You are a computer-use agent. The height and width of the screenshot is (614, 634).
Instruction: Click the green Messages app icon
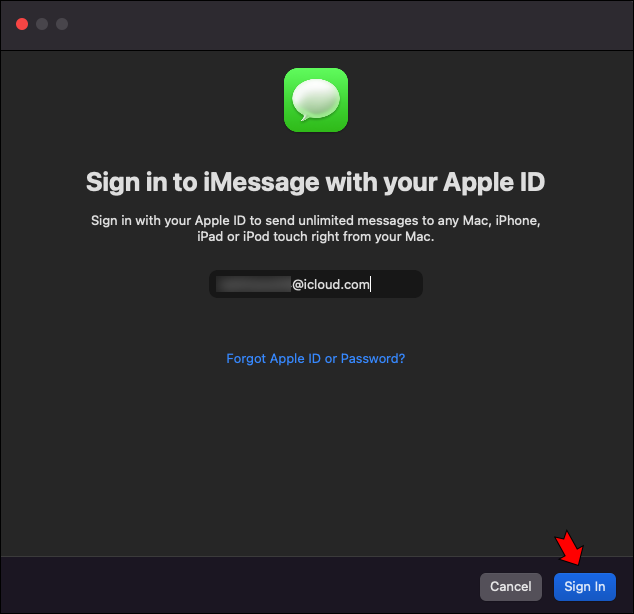[316, 100]
